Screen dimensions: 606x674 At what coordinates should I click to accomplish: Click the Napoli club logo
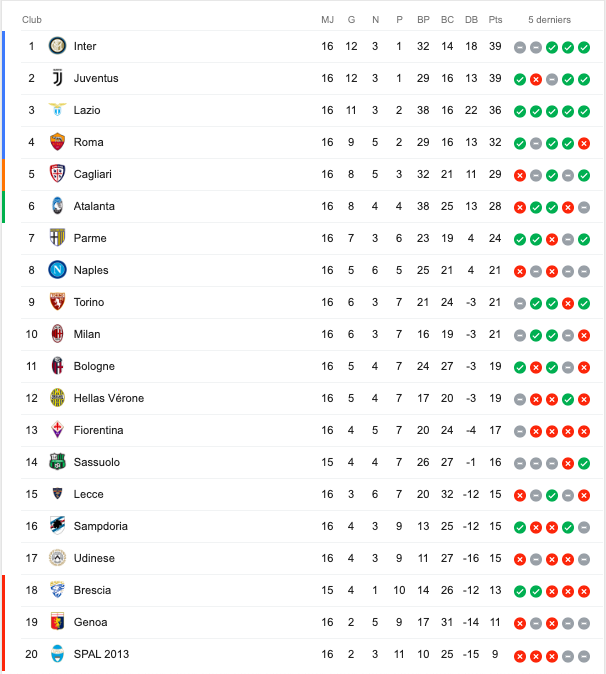57,270
